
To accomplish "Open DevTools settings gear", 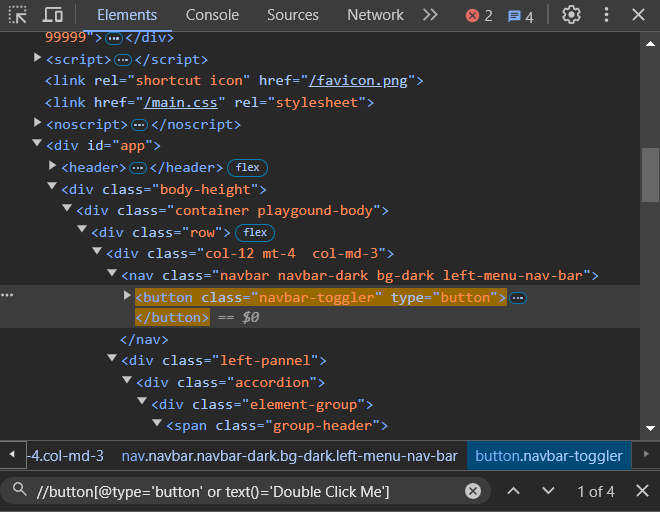I will point(571,15).
